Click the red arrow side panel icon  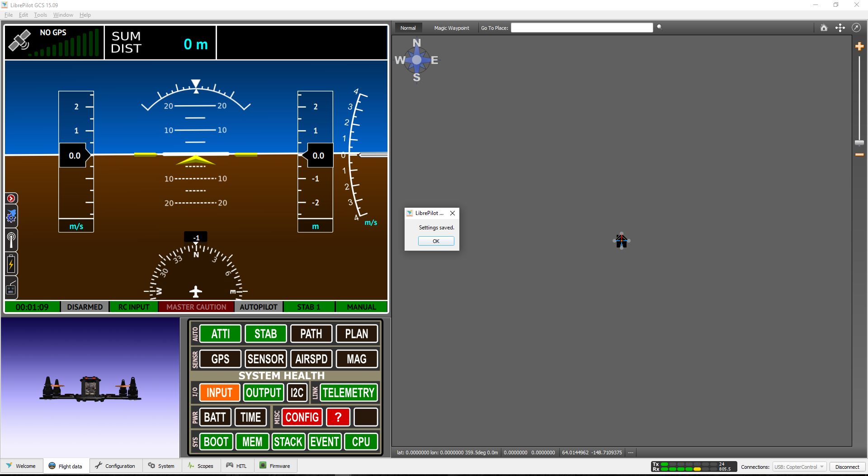11,198
